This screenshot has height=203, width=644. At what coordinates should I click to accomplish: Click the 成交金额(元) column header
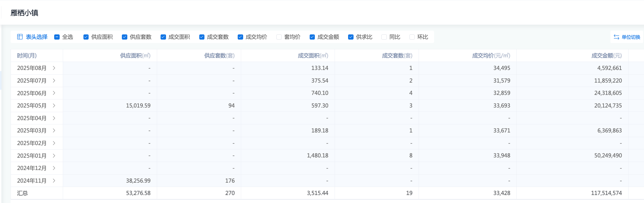(x=606, y=56)
